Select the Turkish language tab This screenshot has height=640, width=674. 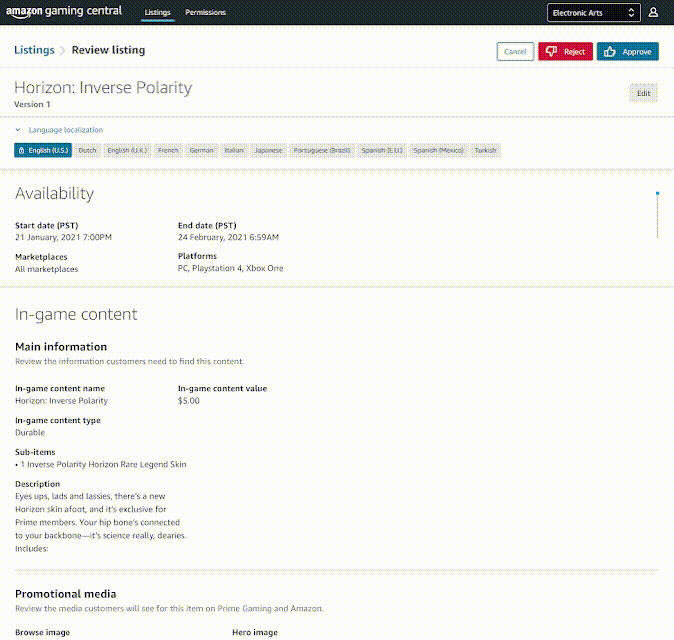(x=485, y=150)
